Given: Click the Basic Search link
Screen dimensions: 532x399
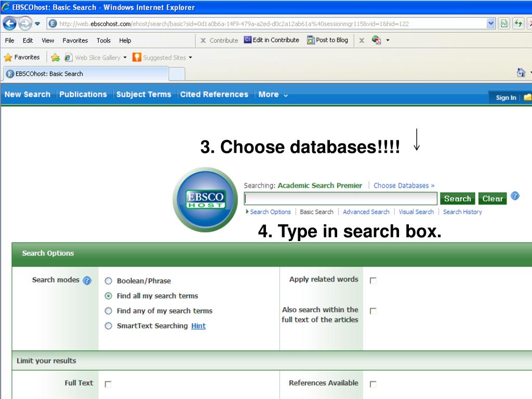Looking at the screenshot, I should coord(316,212).
